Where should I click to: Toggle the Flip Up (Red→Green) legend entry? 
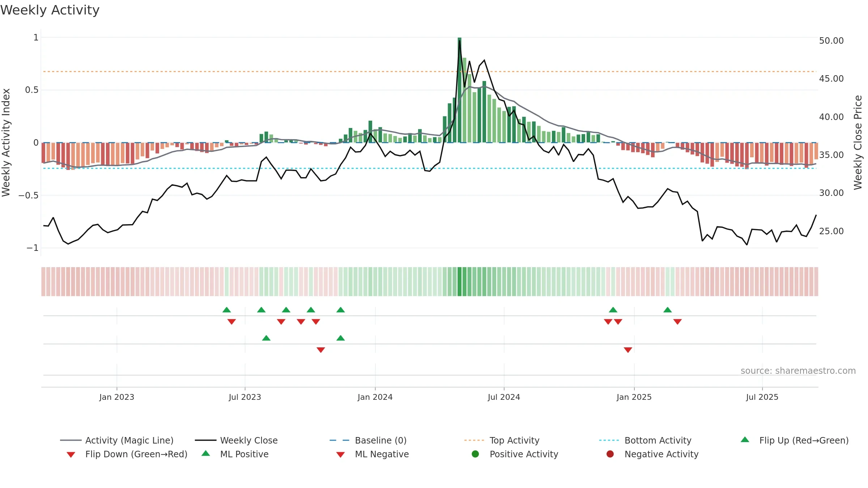coord(794,440)
